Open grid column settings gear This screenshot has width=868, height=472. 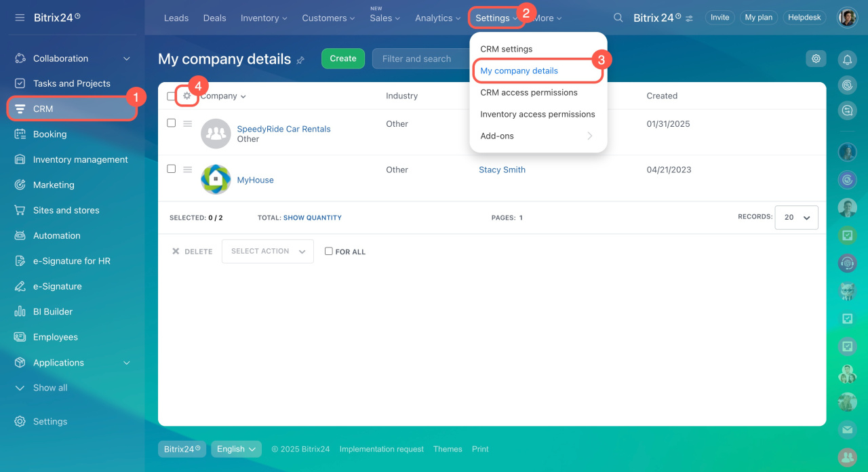coord(187,96)
